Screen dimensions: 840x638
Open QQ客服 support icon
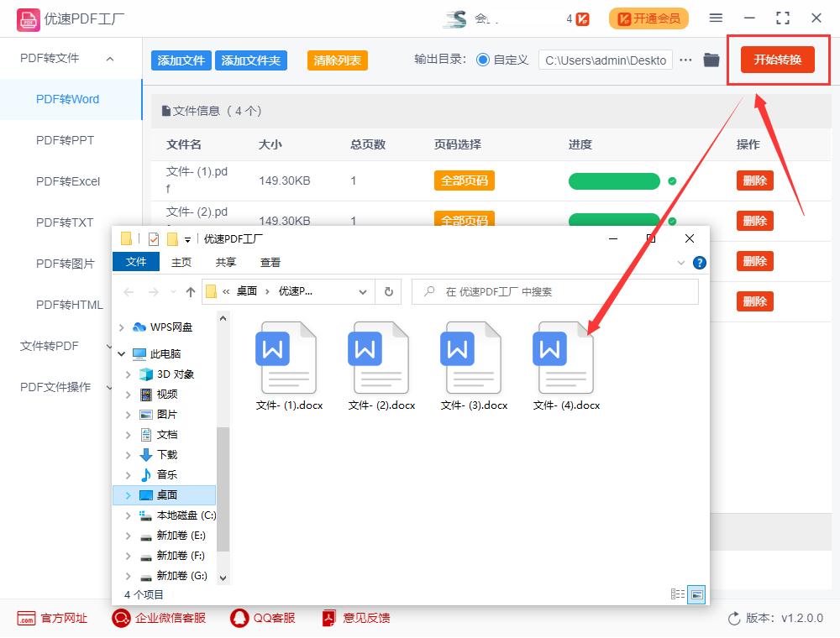coord(238,618)
